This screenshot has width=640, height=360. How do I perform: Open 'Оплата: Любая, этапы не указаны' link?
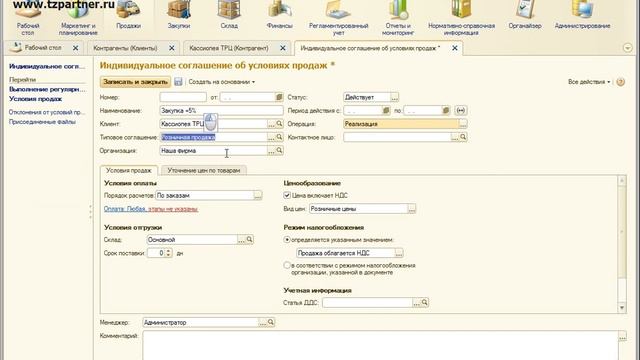tap(151, 209)
